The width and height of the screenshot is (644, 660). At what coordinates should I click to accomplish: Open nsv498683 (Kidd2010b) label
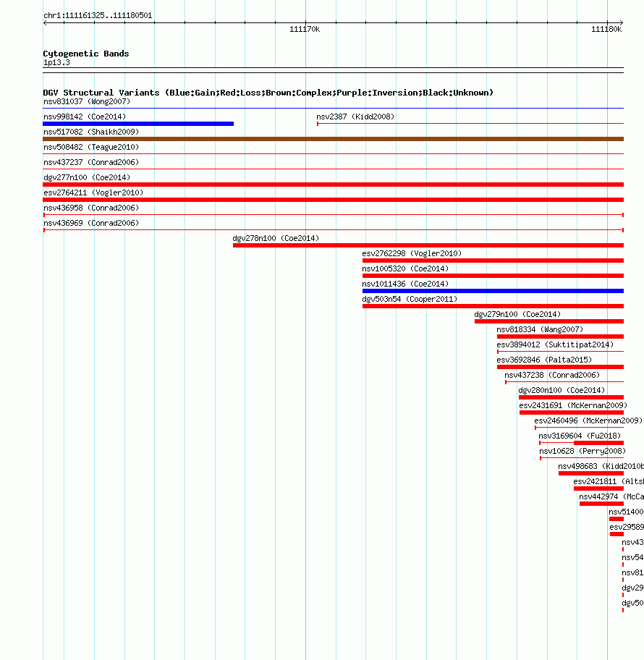click(601, 466)
